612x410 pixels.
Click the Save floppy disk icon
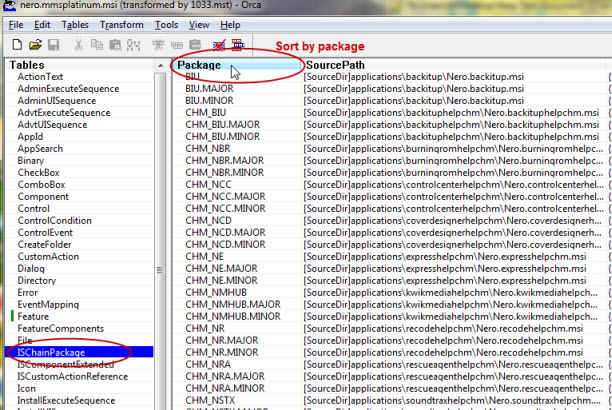(x=53, y=45)
